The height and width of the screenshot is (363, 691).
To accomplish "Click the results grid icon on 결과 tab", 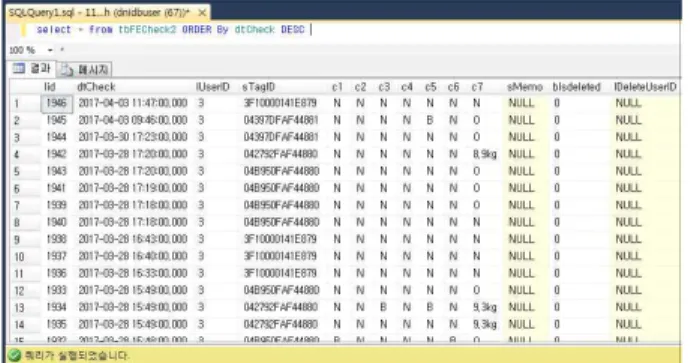I will pyautogui.click(x=19, y=68).
